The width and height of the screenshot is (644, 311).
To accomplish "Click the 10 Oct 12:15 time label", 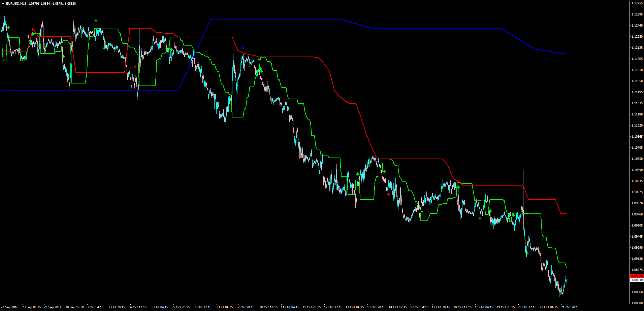I will pos(268,307).
